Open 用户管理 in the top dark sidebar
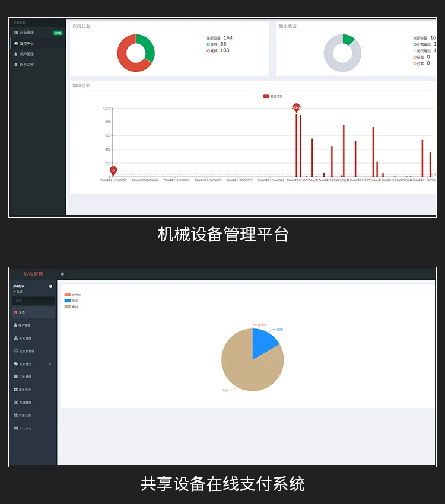Viewport: 445px width, 504px height. pyautogui.click(x=24, y=54)
